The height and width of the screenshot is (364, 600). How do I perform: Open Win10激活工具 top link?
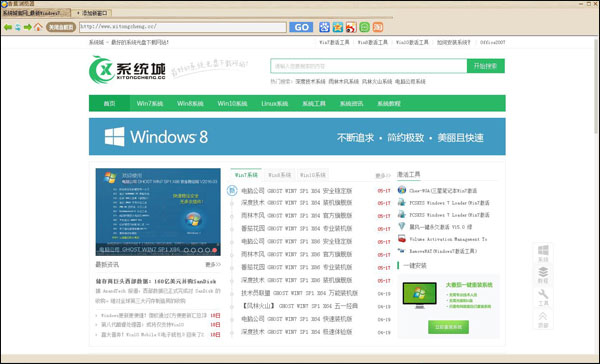(412, 42)
